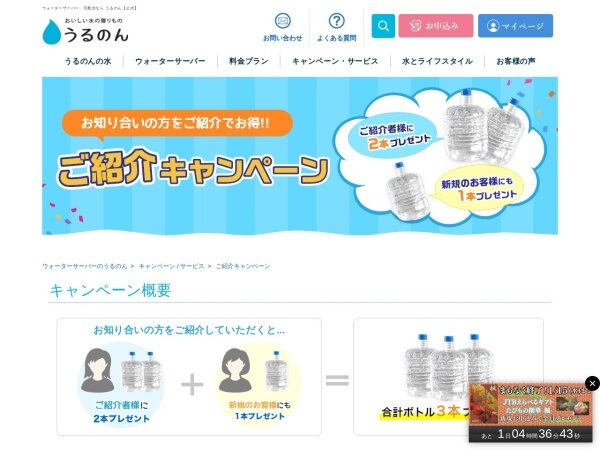Click the ウォーターサーバーのうるのん breadcrumb link
This screenshot has width=600, height=450.
pyautogui.click(x=84, y=266)
